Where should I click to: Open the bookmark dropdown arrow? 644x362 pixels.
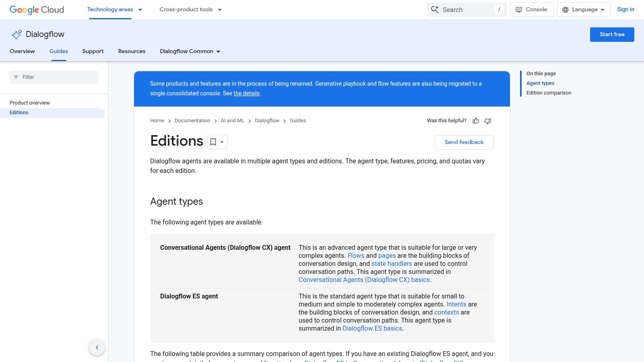click(222, 142)
